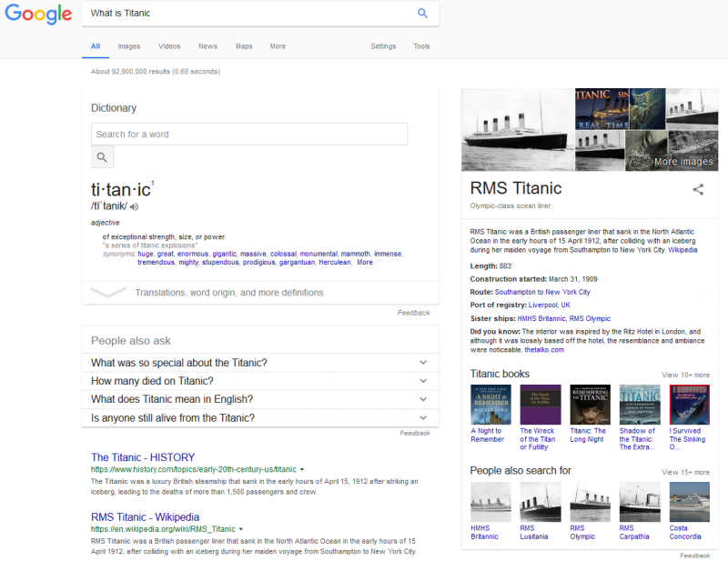The width and height of the screenshot is (728, 561).
Task: Click the synonym 'huge'
Action: 146,255
